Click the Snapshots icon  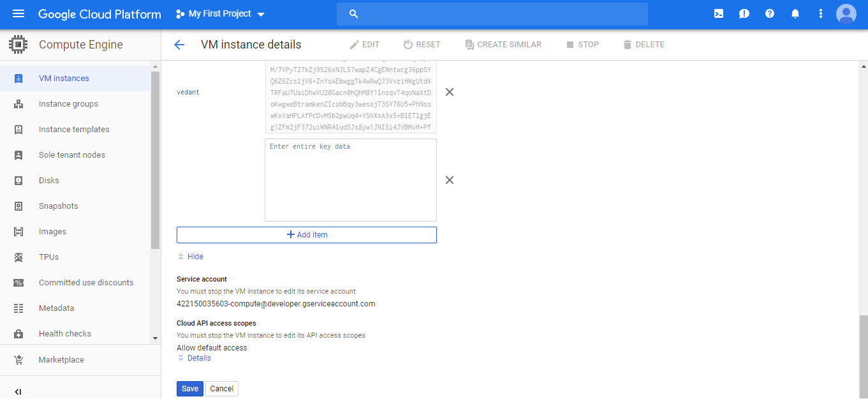[18, 206]
